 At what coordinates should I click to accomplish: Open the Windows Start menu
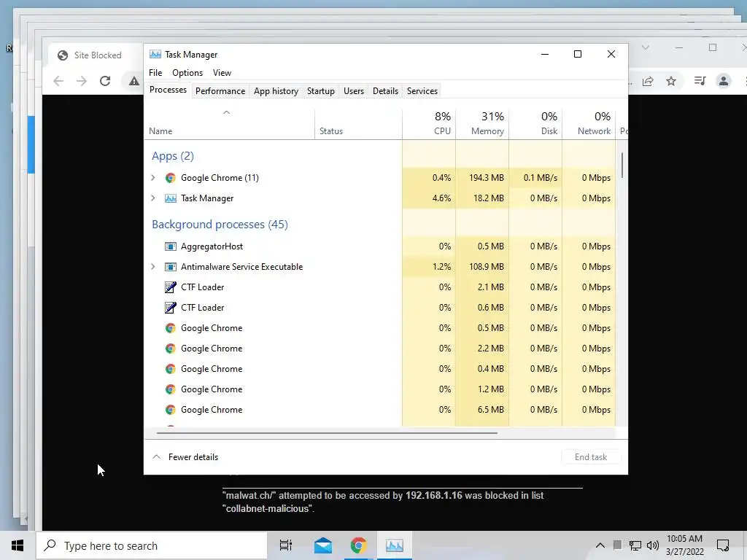[18, 545]
